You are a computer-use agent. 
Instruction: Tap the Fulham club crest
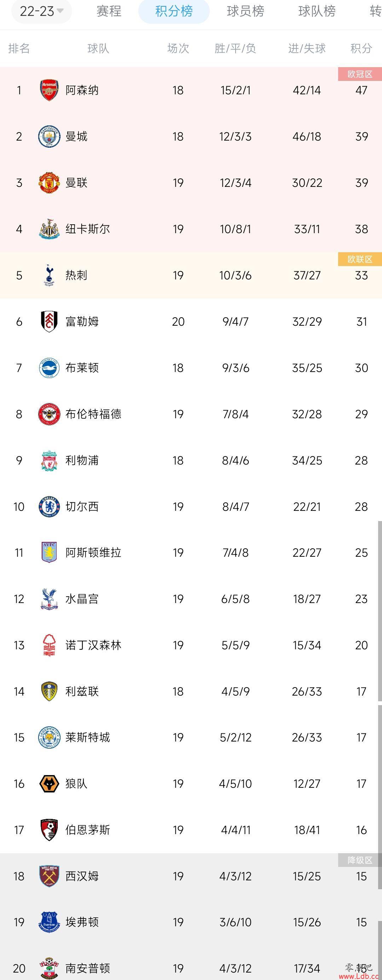point(49,321)
